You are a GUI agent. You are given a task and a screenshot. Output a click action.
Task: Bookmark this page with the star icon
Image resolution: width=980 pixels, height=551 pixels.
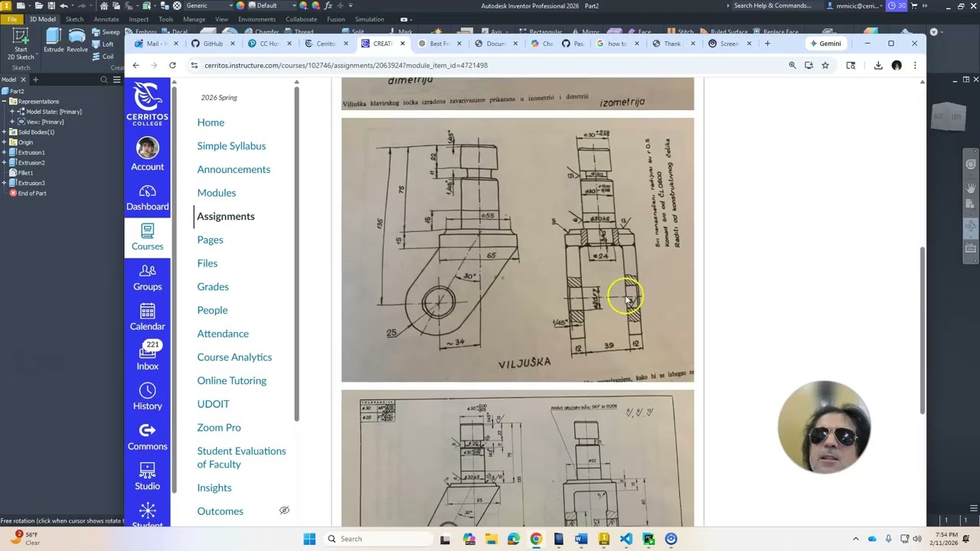[825, 66]
